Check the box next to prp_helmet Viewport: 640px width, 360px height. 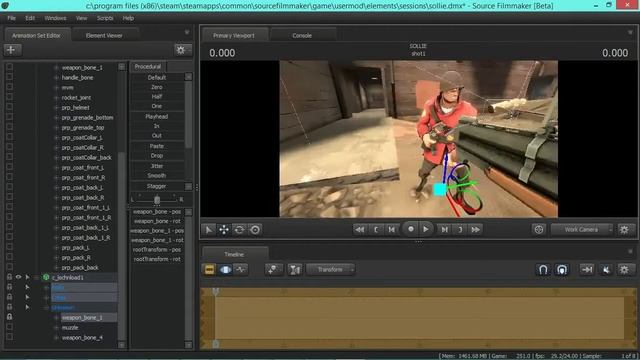pos(9,107)
